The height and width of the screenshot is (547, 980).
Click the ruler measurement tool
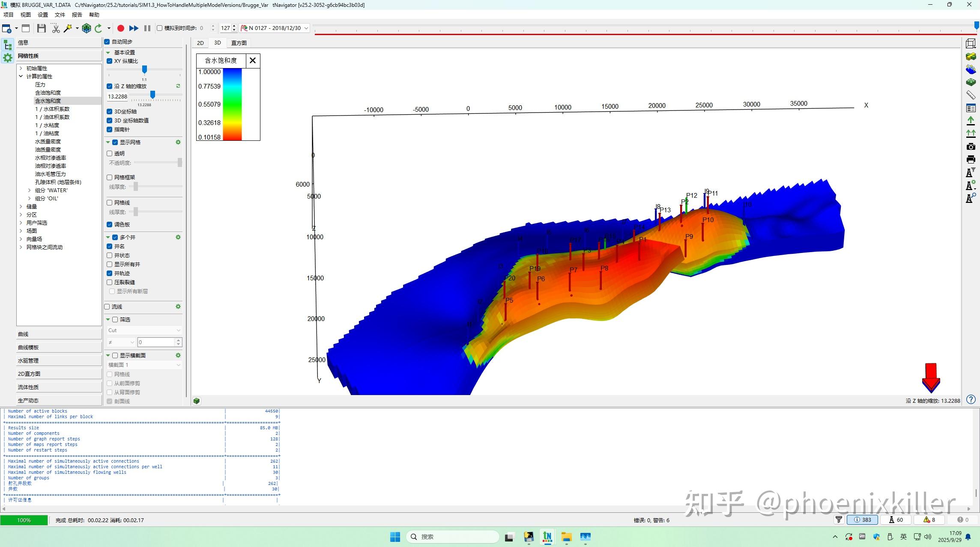point(971,95)
